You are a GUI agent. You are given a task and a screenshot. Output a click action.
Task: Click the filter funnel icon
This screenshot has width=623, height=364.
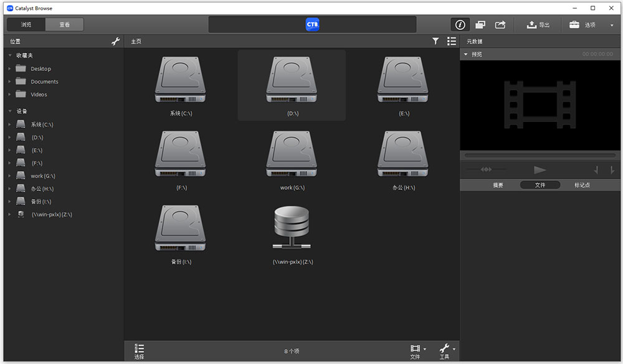pyautogui.click(x=435, y=41)
